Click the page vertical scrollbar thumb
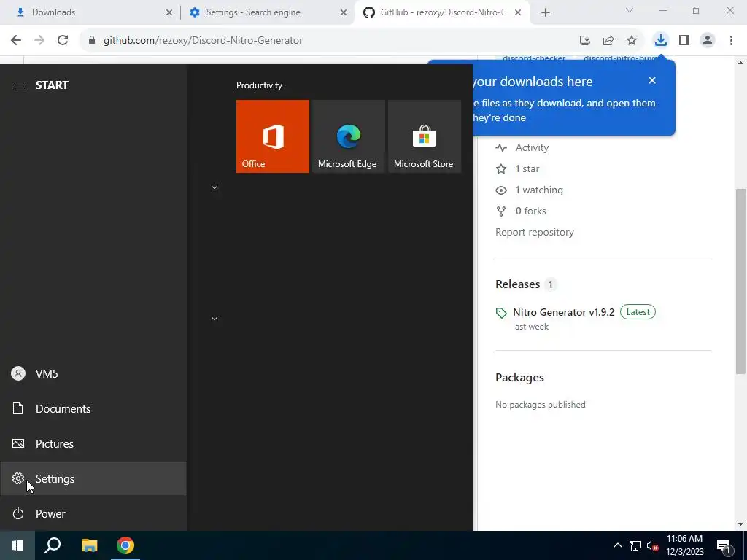 point(741,281)
